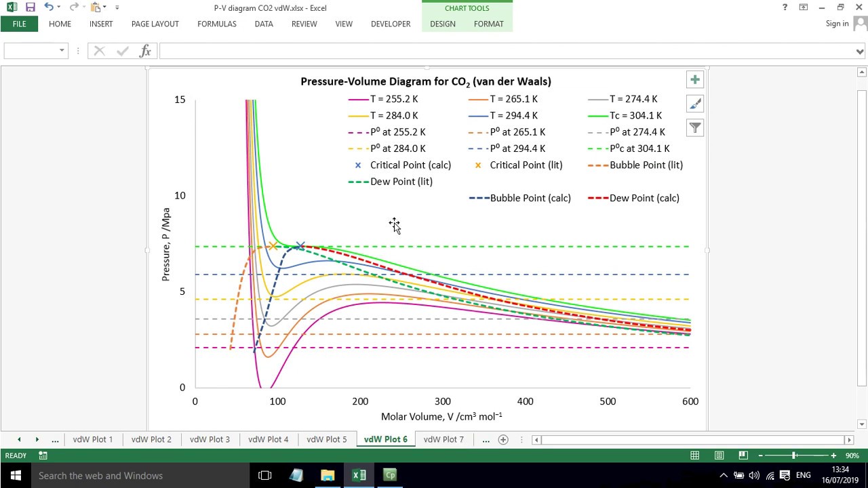Viewport: 868px width, 488px height.
Task: Click the zoom slider handle
Action: [x=793, y=455]
